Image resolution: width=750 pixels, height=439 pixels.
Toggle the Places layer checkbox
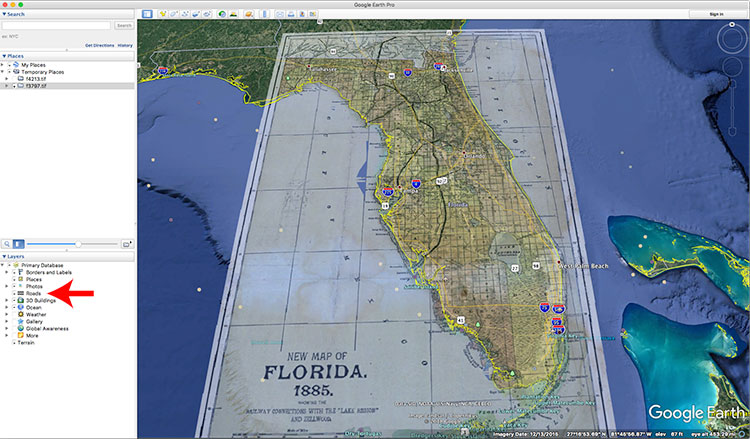(x=14, y=279)
